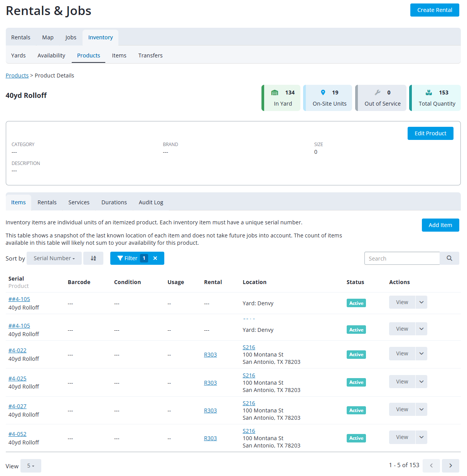This screenshot has height=476, width=467.
Task: Open the Serial Number sort dropdown
Action: pyautogui.click(x=54, y=258)
